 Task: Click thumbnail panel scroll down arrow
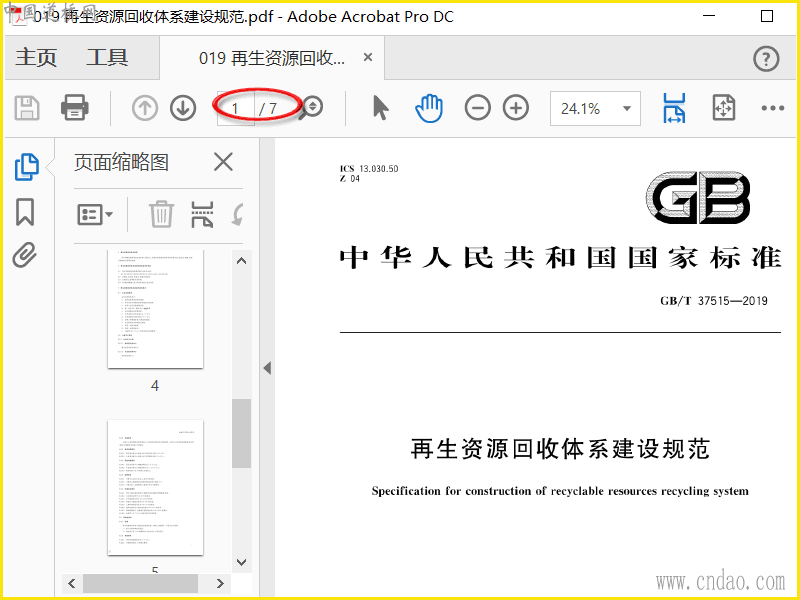pyautogui.click(x=242, y=562)
